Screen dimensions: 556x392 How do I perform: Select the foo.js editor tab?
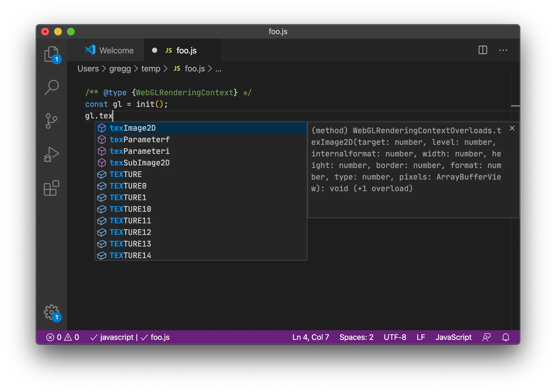(x=186, y=51)
